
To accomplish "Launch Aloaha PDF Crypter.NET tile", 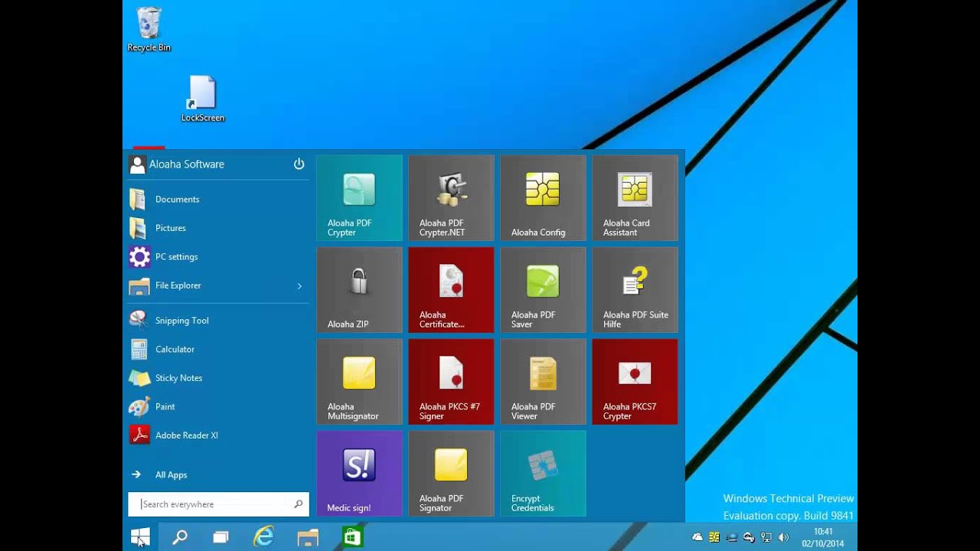I will pyautogui.click(x=451, y=198).
